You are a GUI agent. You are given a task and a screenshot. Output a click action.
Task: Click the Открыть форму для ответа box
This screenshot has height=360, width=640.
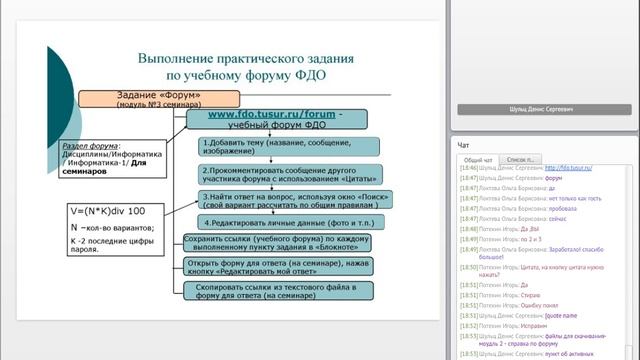278,267
